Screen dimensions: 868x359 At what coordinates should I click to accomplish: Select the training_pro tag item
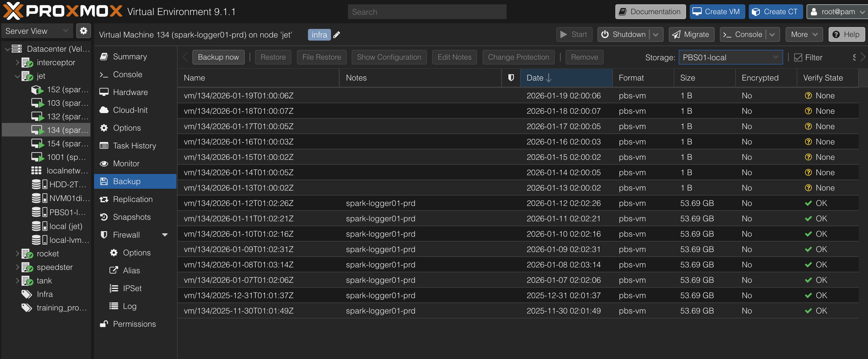[46, 307]
